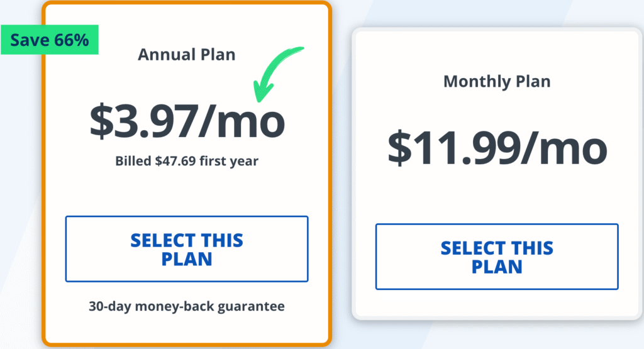644x349 pixels.
Task: Click the orange border of Annual card
Action: pos(45,189)
